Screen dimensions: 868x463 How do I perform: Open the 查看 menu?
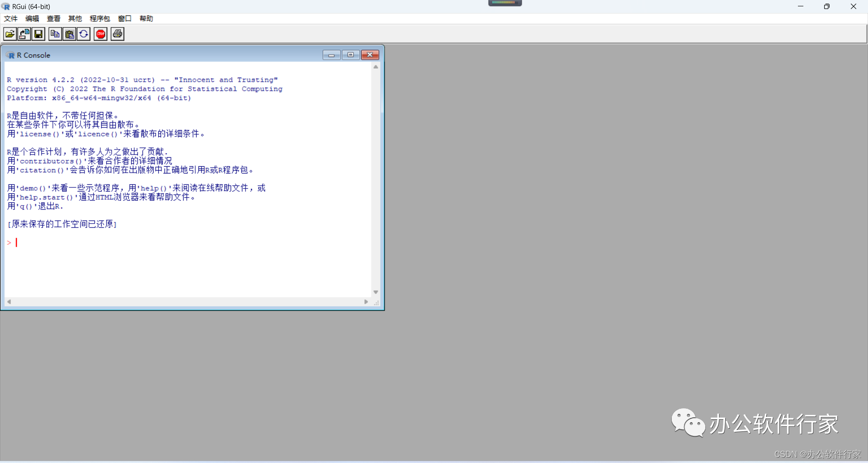(53, 19)
